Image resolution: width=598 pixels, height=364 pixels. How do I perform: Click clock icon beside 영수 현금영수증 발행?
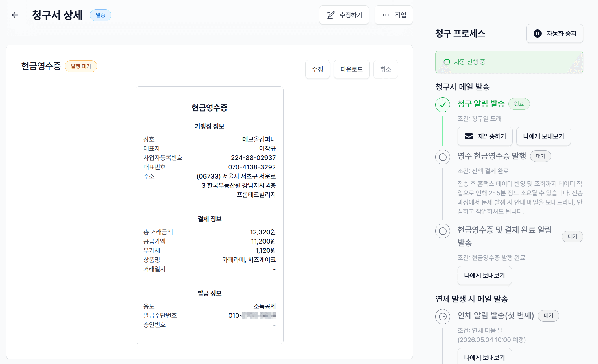click(443, 157)
